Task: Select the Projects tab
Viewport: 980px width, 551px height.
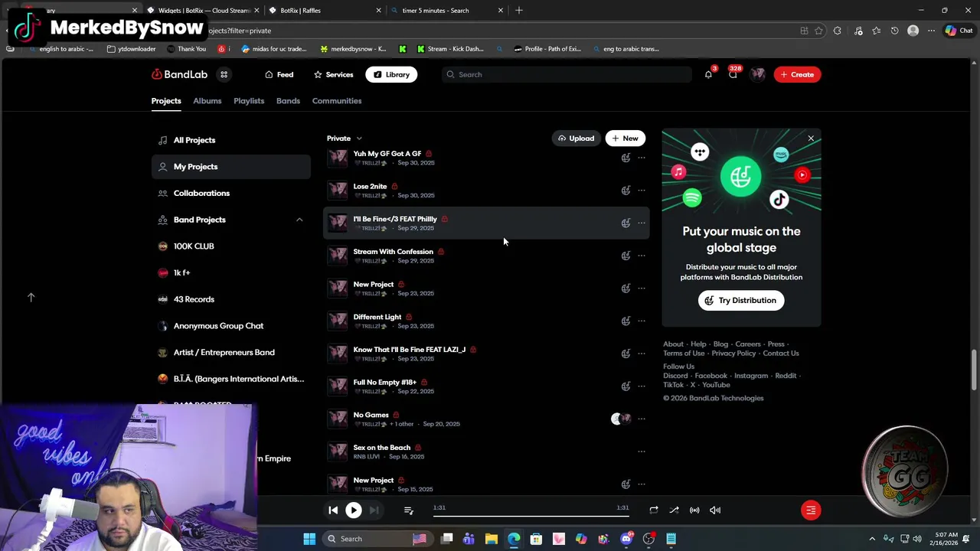Action: (x=166, y=101)
